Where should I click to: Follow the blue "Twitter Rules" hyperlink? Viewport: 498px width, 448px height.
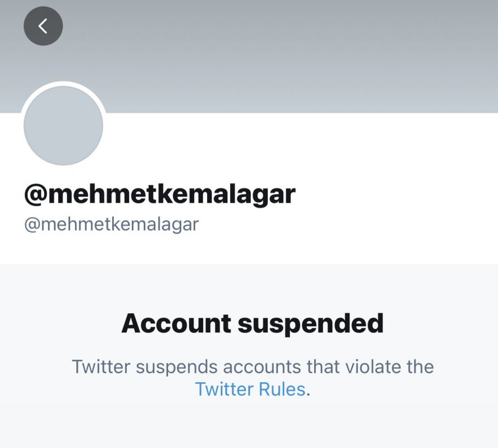[250, 390]
